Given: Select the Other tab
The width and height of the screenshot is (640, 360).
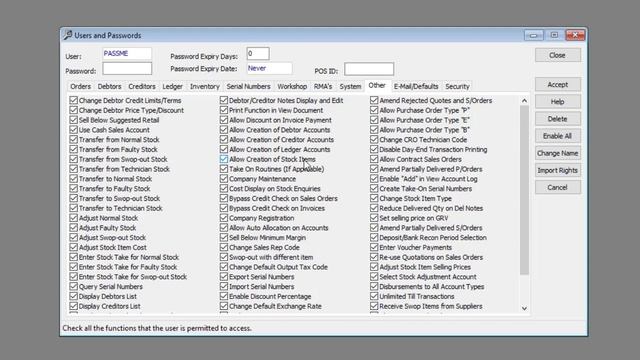Looking at the screenshot, I should tap(377, 86).
